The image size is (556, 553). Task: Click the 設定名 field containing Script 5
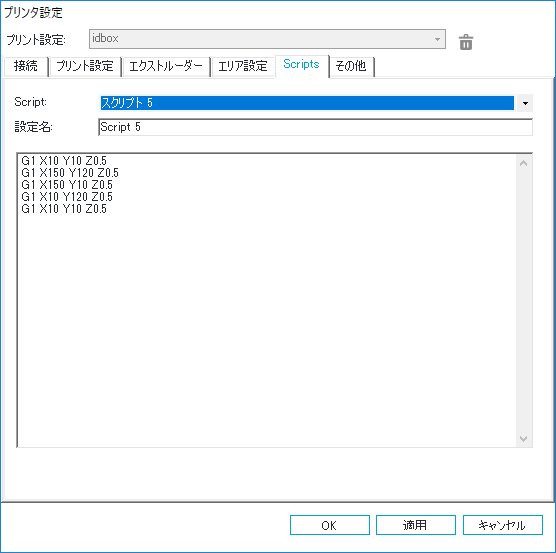(x=315, y=127)
